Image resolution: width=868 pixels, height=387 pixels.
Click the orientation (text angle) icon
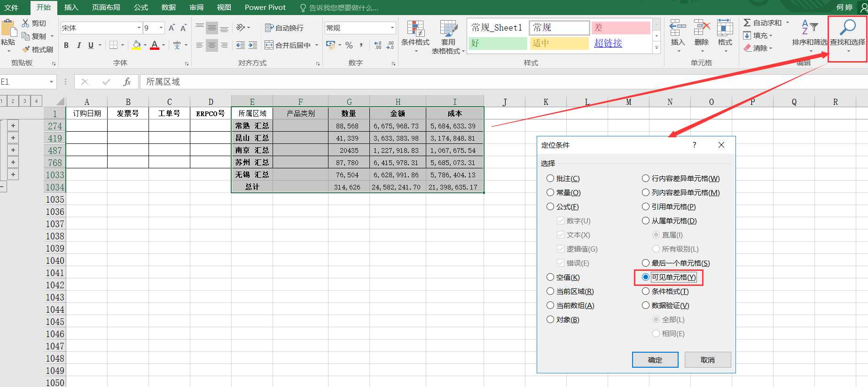(x=241, y=28)
